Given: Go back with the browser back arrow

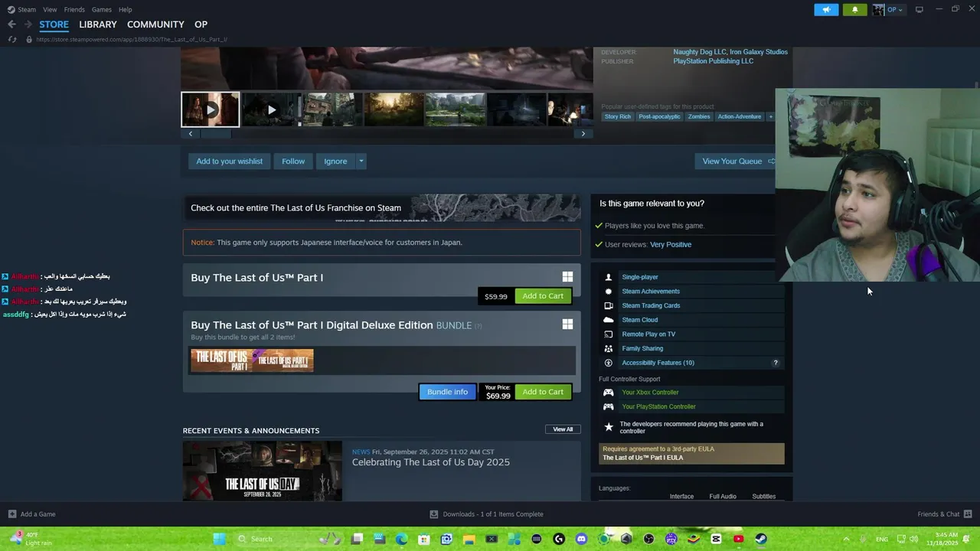Looking at the screenshot, I should point(11,24).
